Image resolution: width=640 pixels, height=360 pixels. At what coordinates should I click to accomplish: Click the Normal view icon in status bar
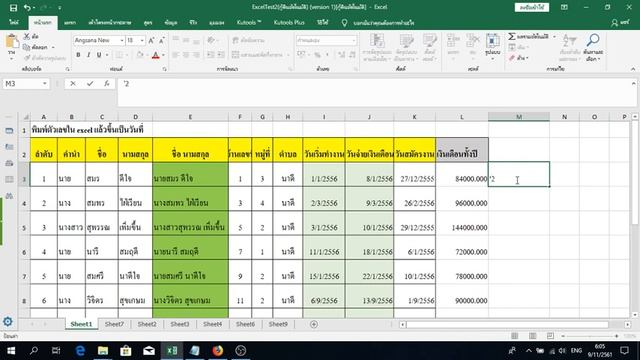(x=514, y=336)
